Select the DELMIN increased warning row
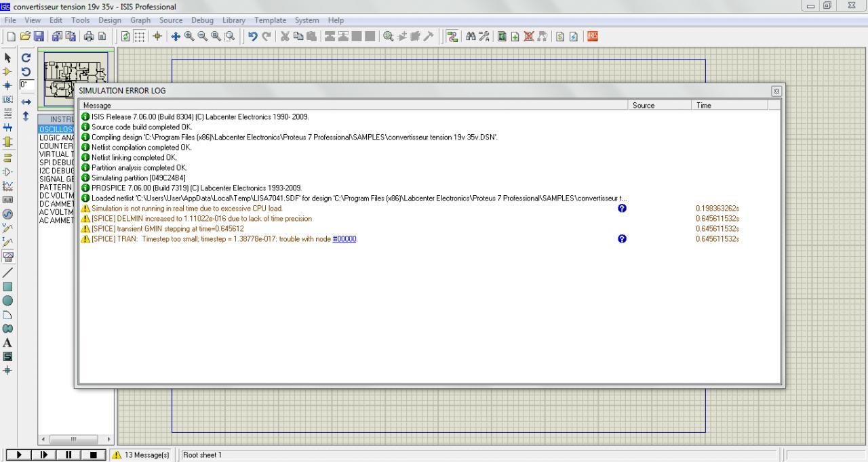The image size is (868, 462). [x=430, y=219]
